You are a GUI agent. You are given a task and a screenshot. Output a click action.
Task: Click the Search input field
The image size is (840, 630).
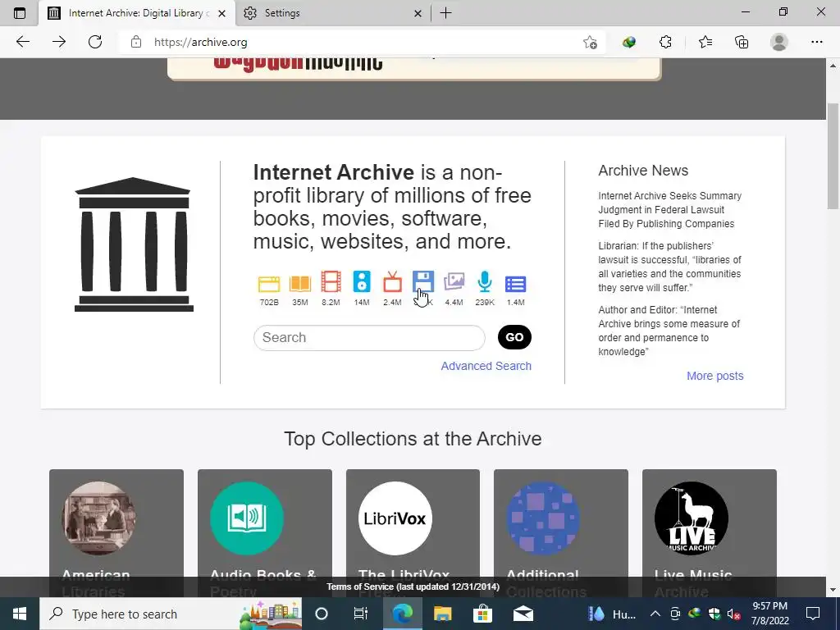point(369,337)
